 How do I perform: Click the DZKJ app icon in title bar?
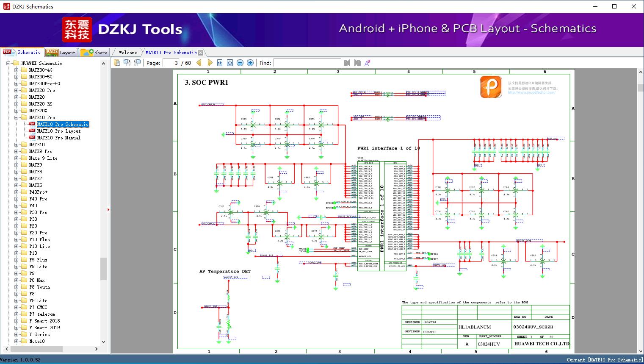[x=6, y=6]
